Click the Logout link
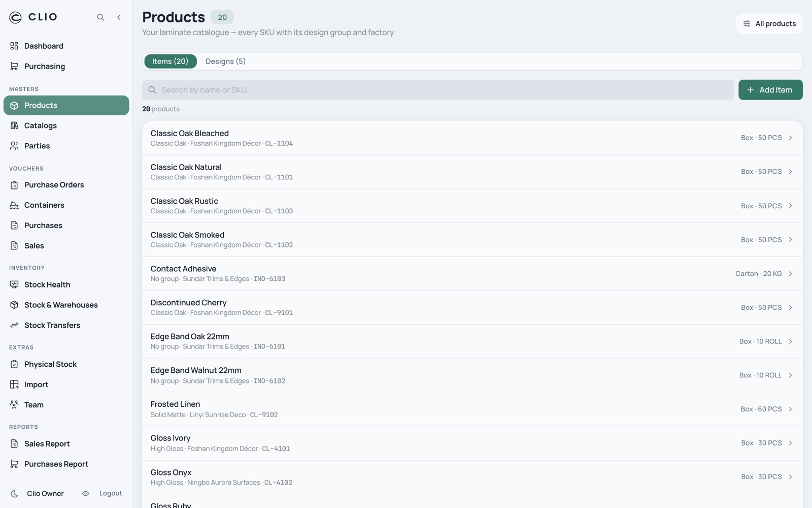Image resolution: width=812 pixels, height=508 pixels. pos(111,493)
